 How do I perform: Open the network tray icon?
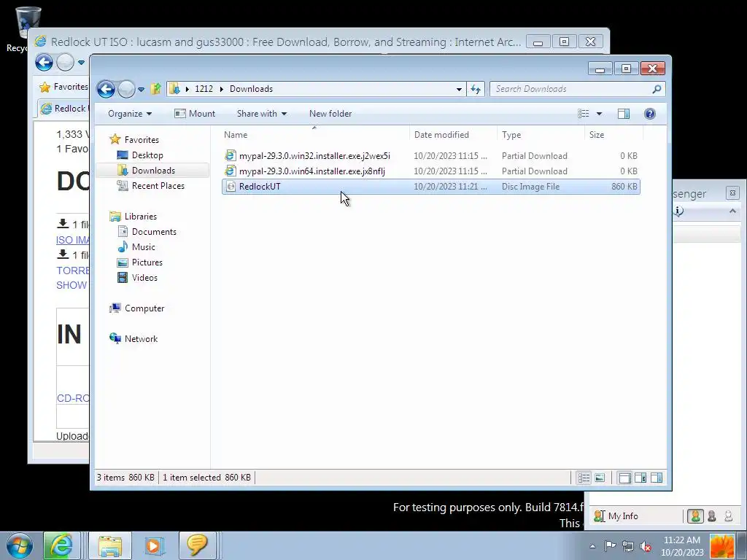click(628, 546)
